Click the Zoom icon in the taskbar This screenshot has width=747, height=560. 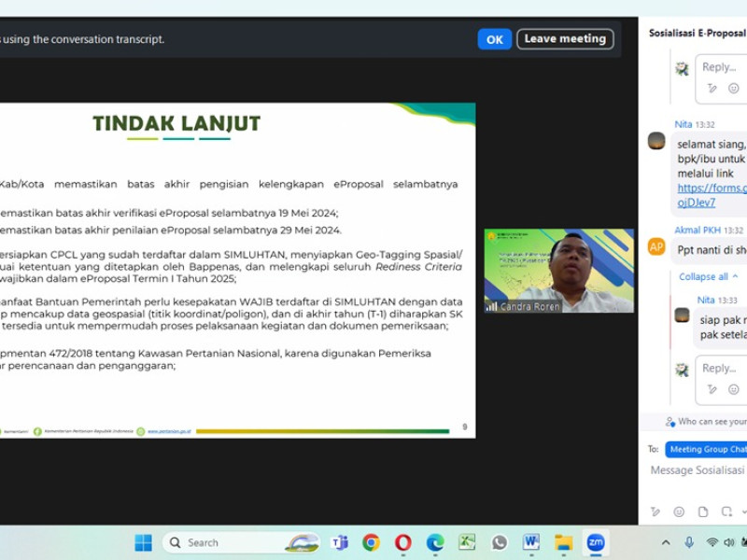click(595, 542)
